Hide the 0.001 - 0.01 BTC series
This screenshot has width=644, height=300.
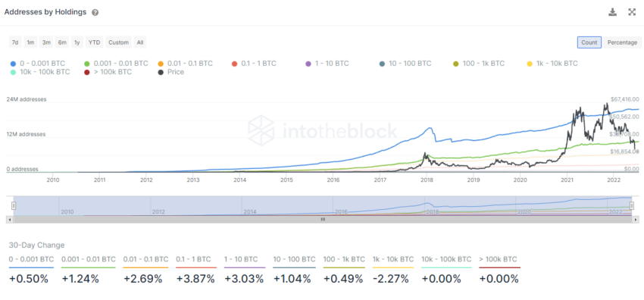[x=116, y=64]
